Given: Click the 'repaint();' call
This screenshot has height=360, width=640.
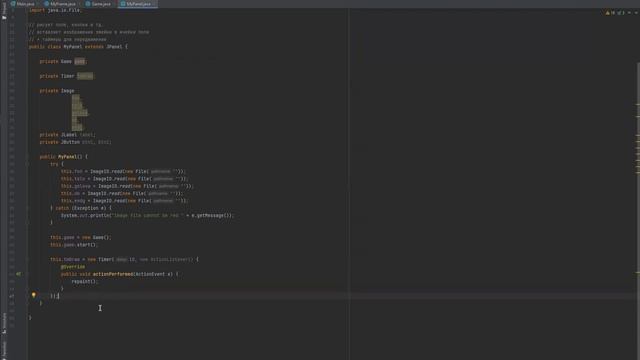Looking at the screenshot, I should click(x=85, y=282).
